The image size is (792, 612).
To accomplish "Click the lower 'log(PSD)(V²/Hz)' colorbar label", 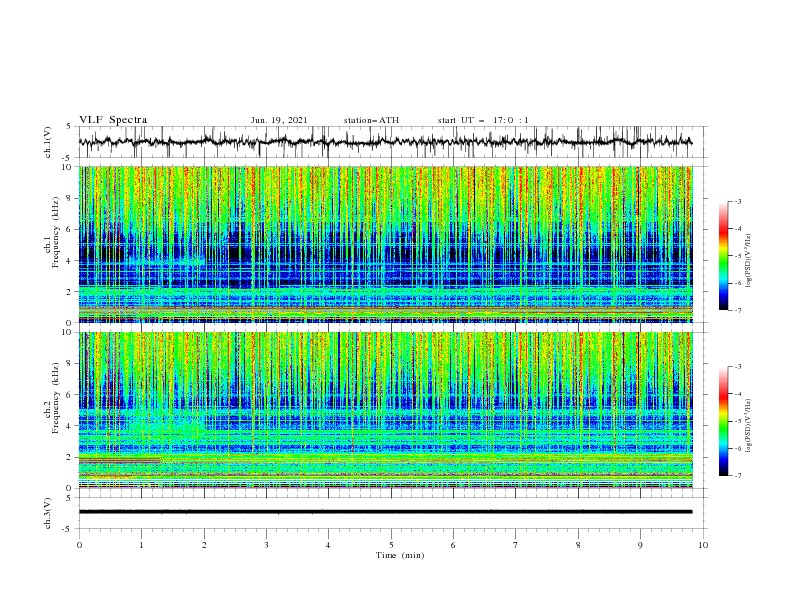I will point(748,425).
